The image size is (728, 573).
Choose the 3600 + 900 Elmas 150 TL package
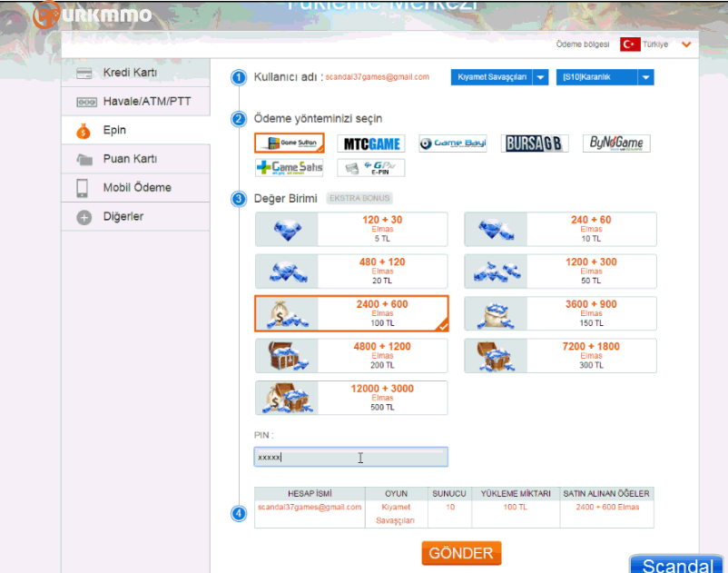560,314
